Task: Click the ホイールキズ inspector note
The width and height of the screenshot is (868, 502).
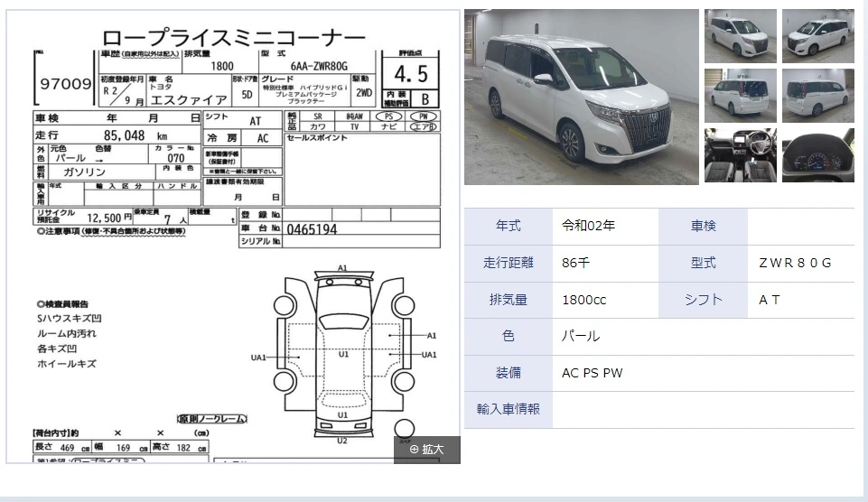Action: tap(67, 364)
